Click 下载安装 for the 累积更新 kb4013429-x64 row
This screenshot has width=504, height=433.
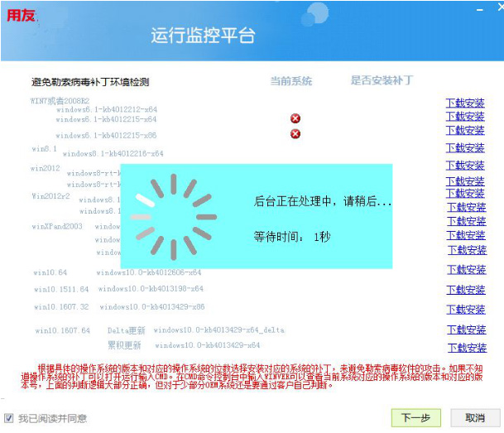(466, 349)
